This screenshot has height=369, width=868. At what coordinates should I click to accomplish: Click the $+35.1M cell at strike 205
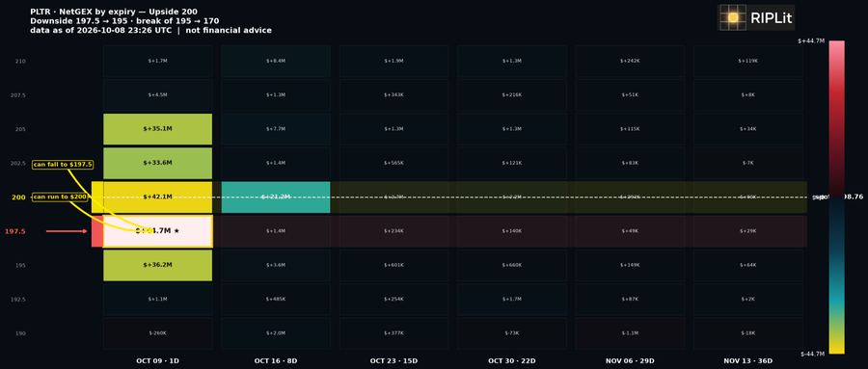click(x=158, y=129)
